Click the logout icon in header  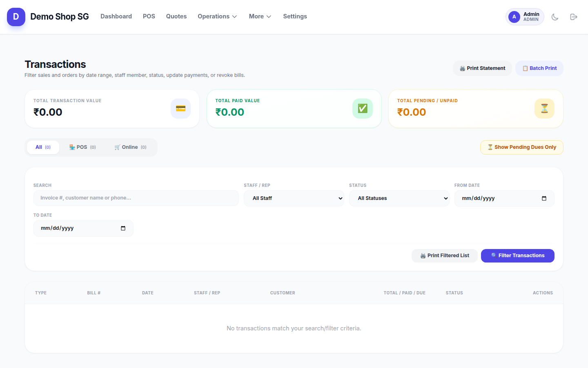574,17
